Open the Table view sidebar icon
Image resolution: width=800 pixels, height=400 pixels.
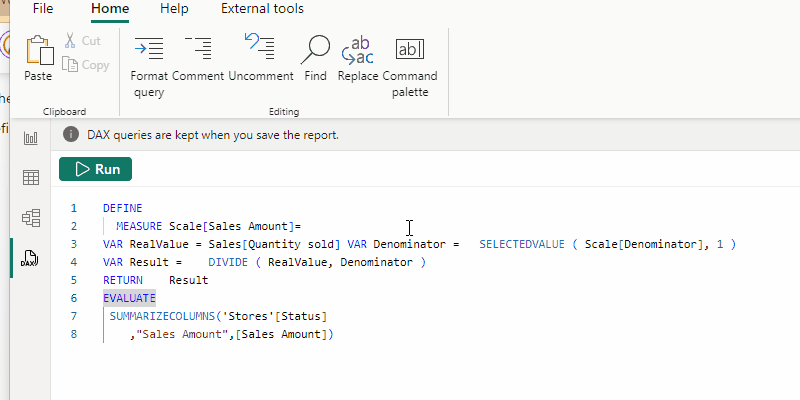30,178
